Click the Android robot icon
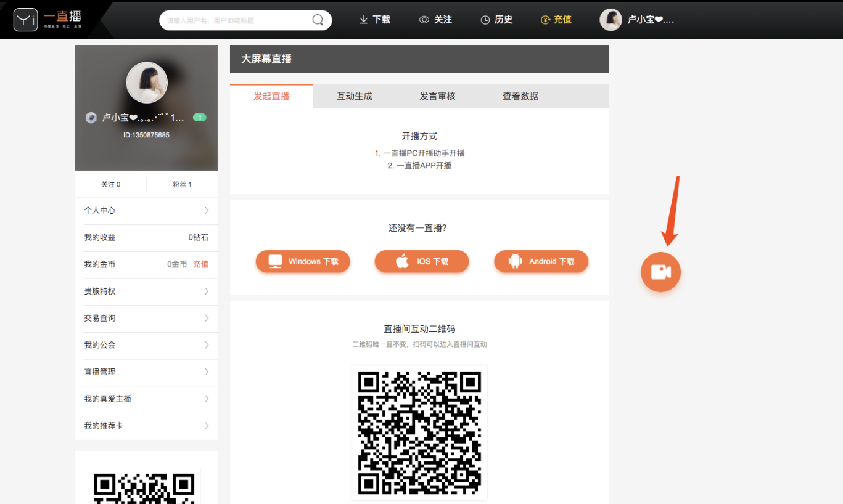The width and height of the screenshot is (843, 504). click(x=515, y=261)
